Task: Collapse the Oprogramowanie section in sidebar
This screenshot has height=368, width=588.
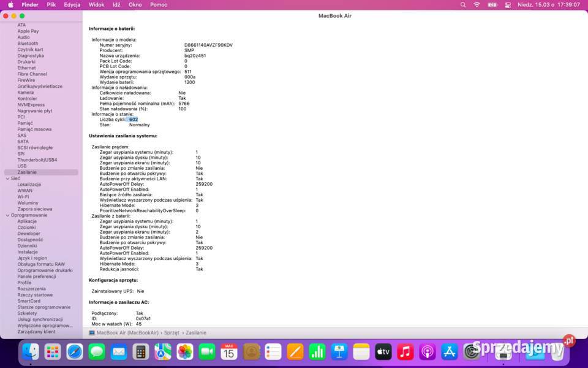Action: (x=7, y=215)
